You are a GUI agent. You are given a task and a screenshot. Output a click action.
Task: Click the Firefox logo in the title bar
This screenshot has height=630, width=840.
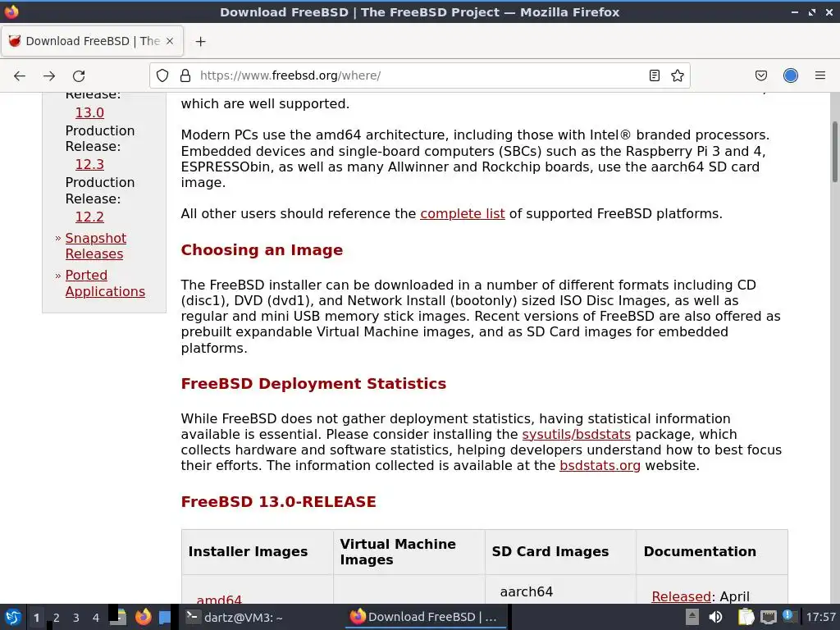11,11
